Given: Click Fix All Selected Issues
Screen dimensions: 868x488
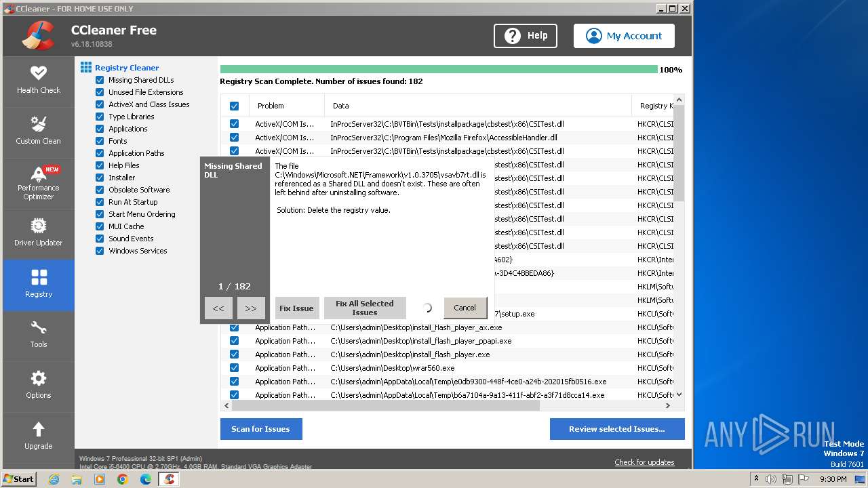Looking at the screenshot, I should pyautogui.click(x=365, y=308).
